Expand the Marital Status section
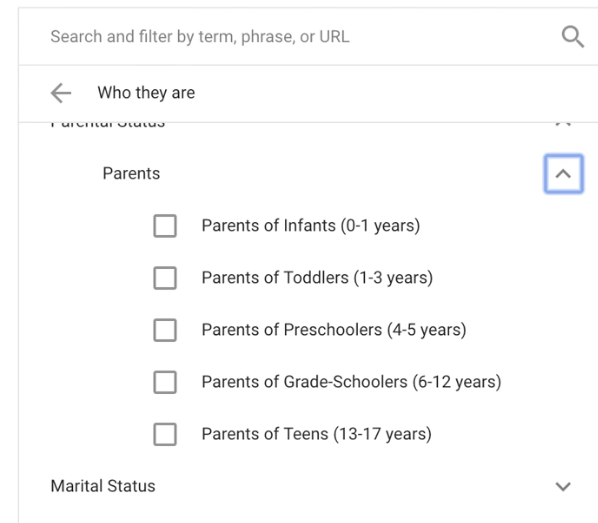The image size is (598, 523). click(563, 486)
